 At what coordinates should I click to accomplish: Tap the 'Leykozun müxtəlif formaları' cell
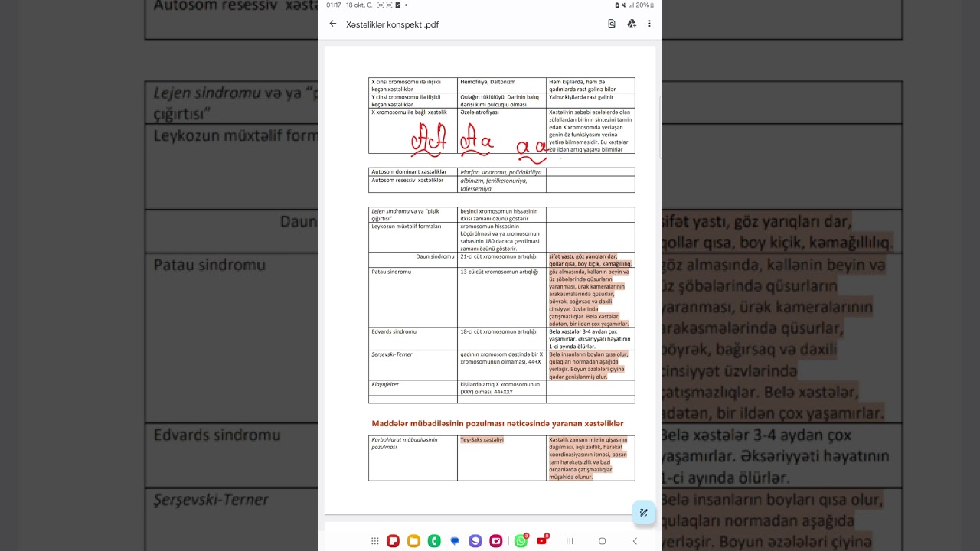point(413,237)
